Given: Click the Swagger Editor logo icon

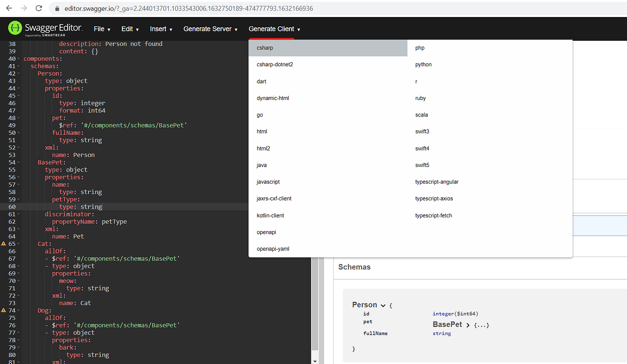Looking at the screenshot, I should coord(15,28).
